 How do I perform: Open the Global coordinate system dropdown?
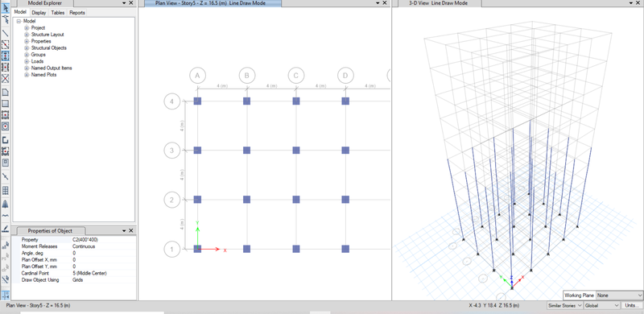(x=601, y=305)
